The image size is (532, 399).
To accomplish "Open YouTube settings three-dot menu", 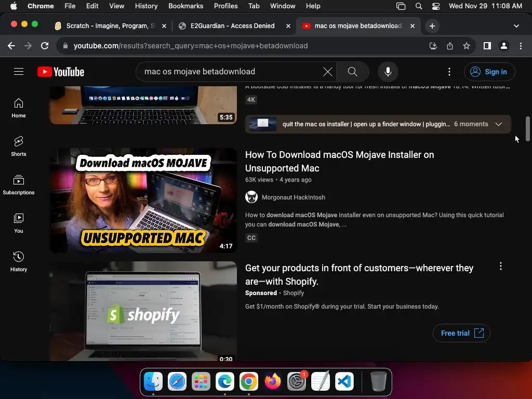I will (449, 72).
